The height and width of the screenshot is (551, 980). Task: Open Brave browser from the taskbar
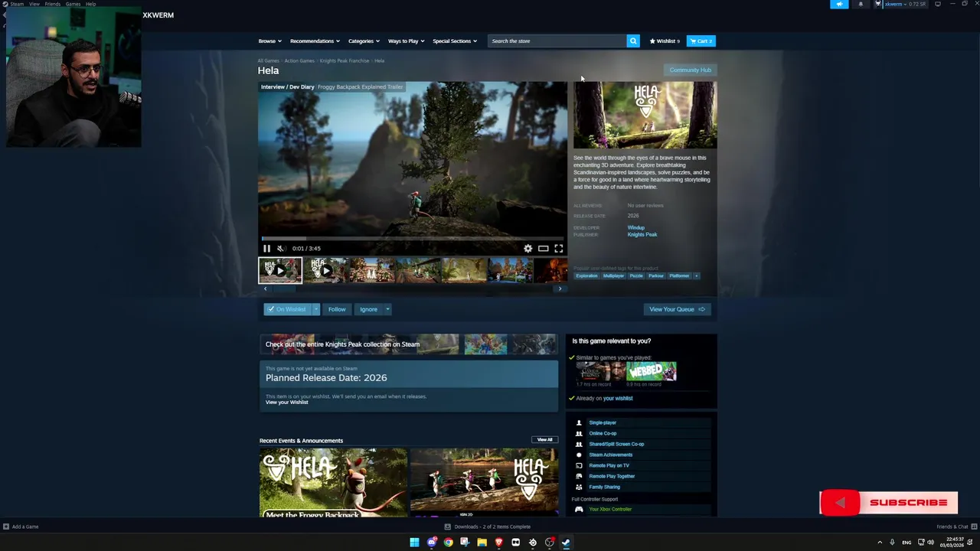click(x=498, y=542)
